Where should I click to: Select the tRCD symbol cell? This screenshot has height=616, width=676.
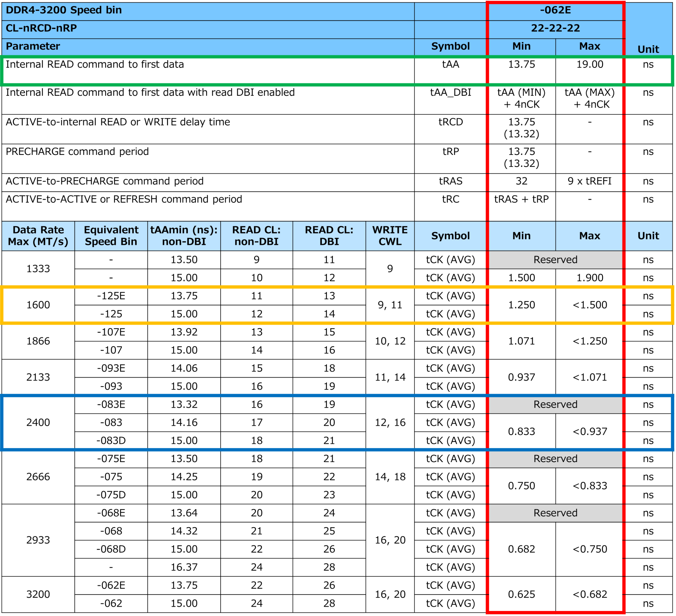coord(450,122)
